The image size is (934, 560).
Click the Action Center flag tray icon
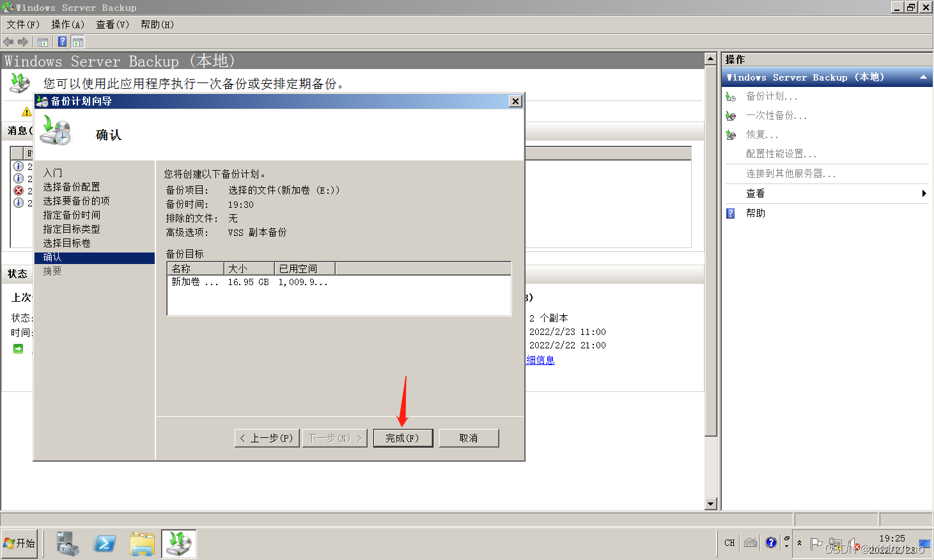(x=816, y=543)
